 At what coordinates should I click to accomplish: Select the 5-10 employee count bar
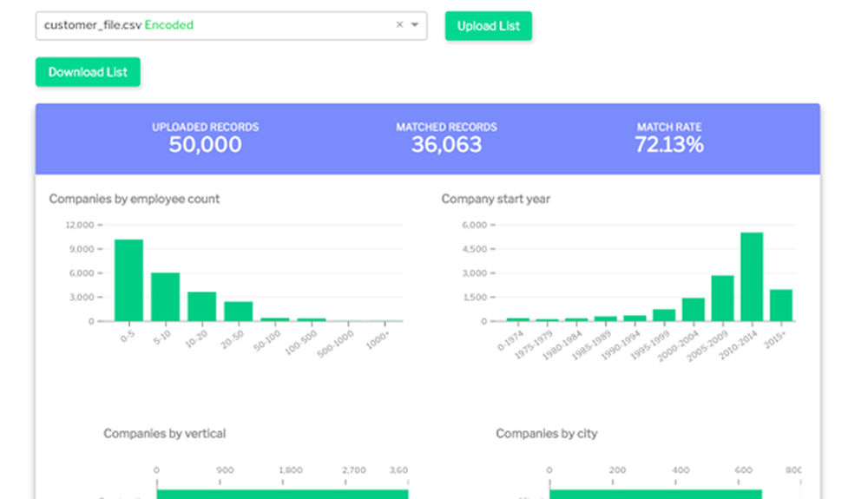click(165, 297)
